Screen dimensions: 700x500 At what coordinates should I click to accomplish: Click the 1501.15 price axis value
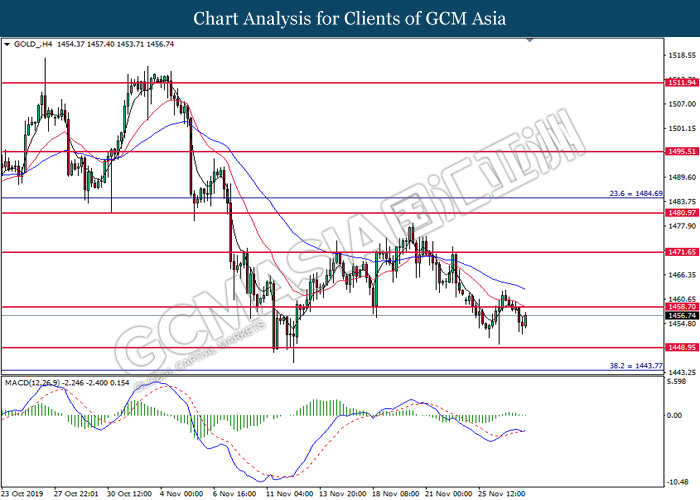point(682,129)
